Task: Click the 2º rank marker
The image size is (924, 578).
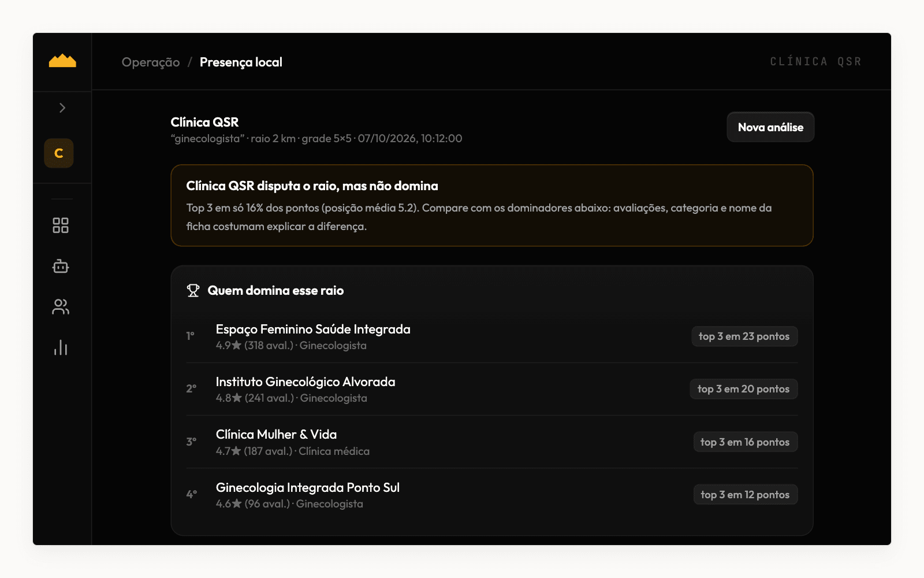Action: point(191,388)
